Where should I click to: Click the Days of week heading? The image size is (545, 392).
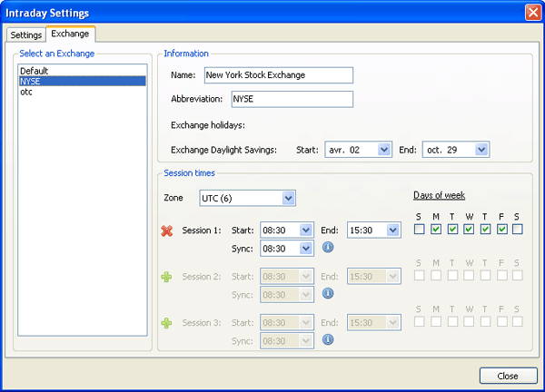[x=439, y=195]
